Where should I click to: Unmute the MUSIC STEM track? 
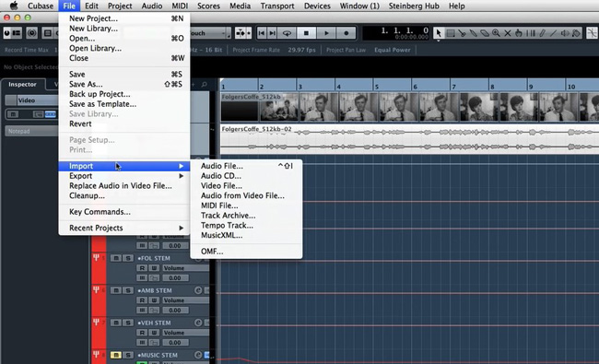coord(116,355)
